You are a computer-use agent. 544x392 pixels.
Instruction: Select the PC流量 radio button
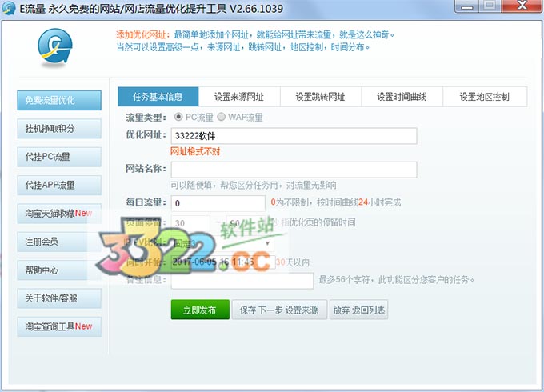[x=178, y=117]
